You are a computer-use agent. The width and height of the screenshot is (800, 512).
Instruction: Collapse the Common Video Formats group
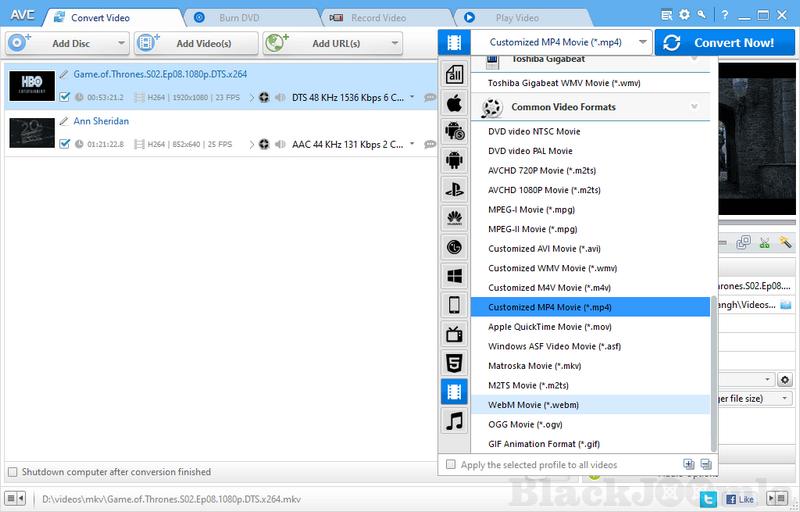point(693,107)
